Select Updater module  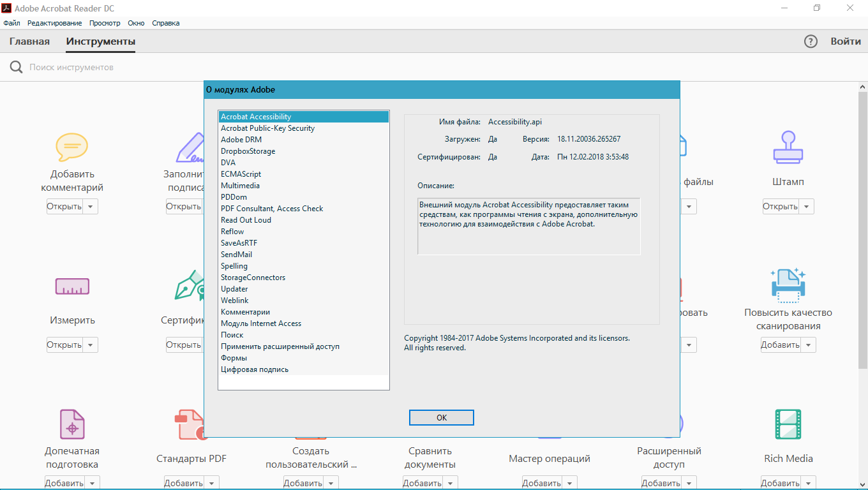tap(304, 289)
